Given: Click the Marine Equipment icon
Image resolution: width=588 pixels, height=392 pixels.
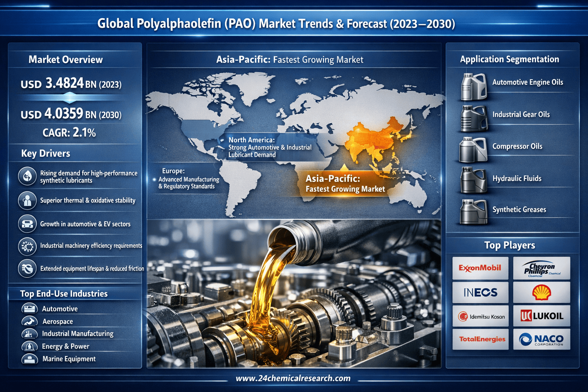Looking at the screenshot, I should pos(29,359).
